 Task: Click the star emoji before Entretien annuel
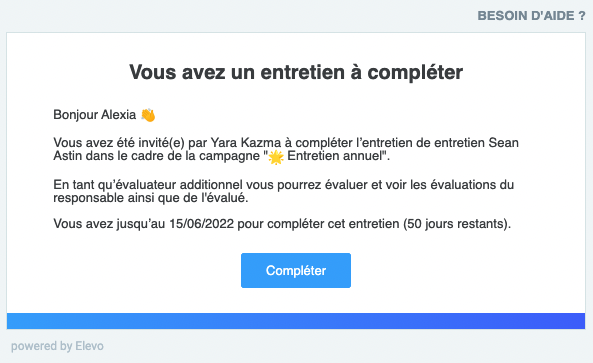276,157
